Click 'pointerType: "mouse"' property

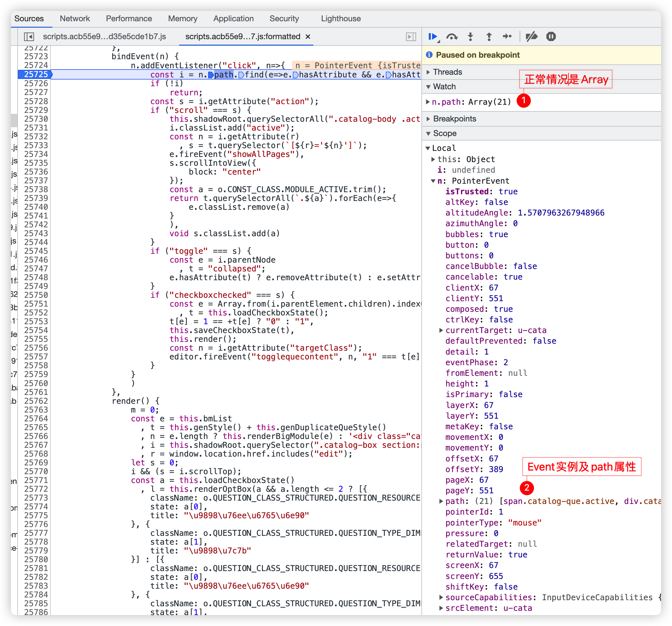pyautogui.click(x=493, y=522)
